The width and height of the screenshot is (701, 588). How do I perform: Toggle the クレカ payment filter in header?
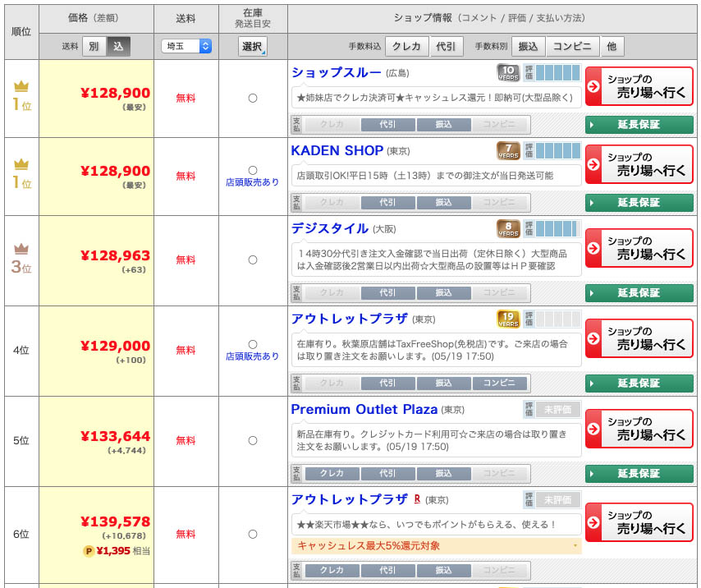(407, 46)
